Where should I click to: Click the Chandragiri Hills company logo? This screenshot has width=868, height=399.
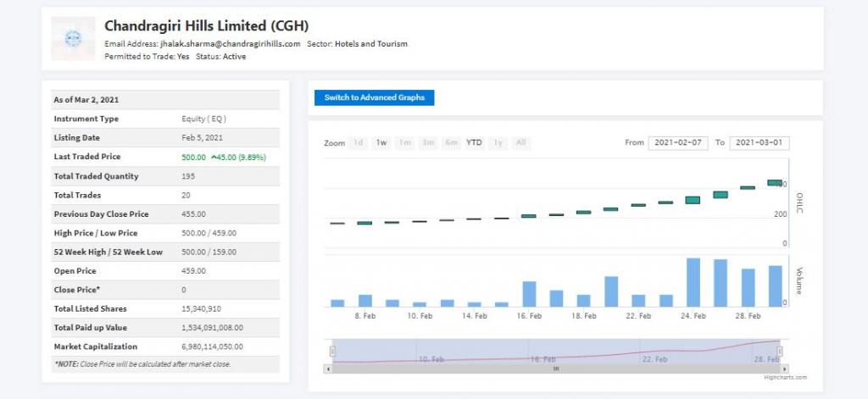(73, 38)
